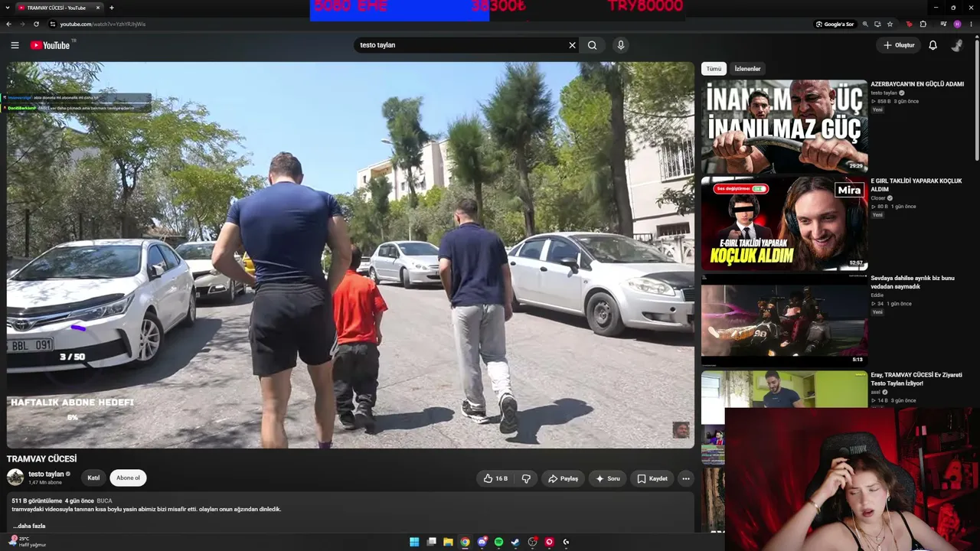Click the channel watermark in the player corner
The image size is (980, 551).
coord(681,429)
